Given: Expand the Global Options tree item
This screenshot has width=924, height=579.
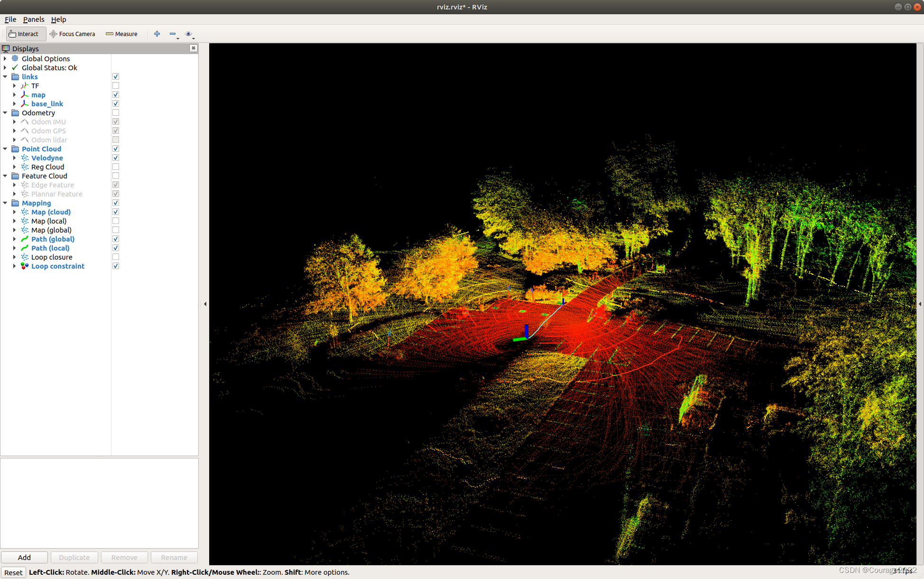Looking at the screenshot, I should (5, 59).
